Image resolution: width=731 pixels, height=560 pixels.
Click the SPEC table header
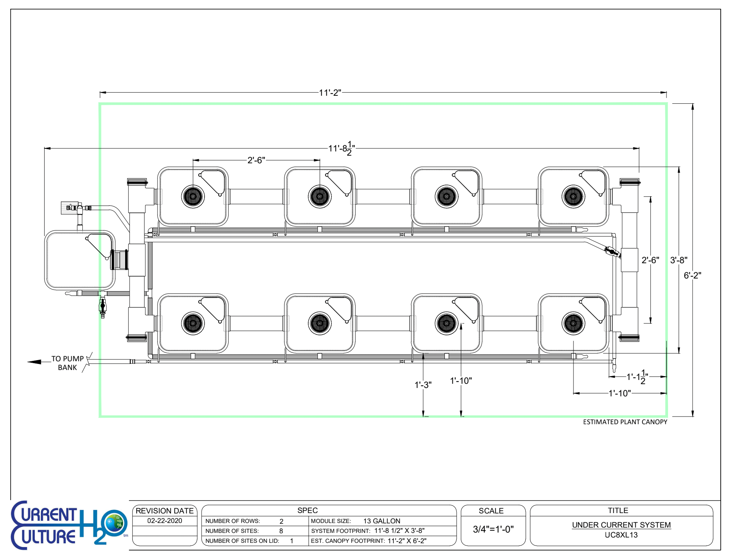308,510
